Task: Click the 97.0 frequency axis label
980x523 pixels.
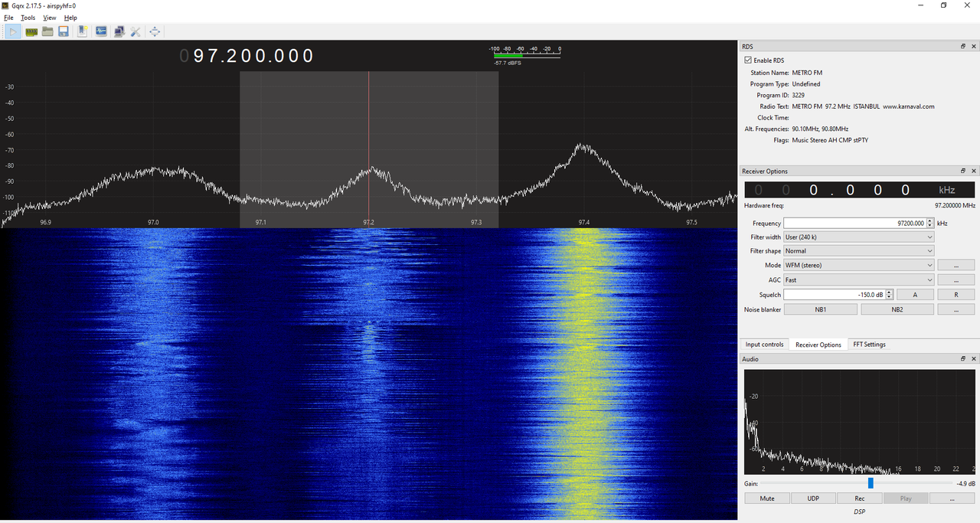Action: (153, 222)
